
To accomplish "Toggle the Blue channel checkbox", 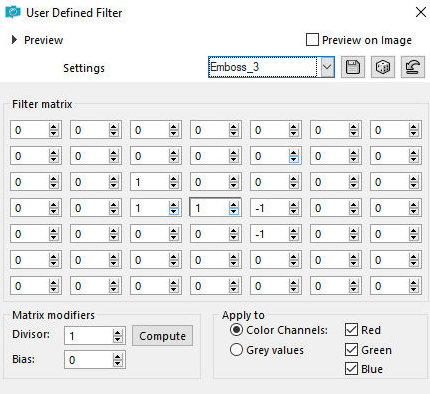I will (x=351, y=369).
